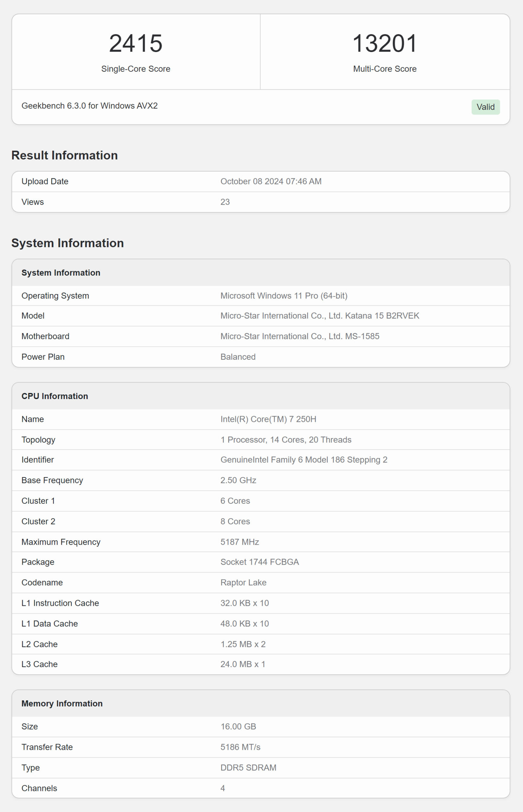Select L1 instruction cache 32.0 KB x 10
This screenshot has height=812, width=523.
point(244,603)
